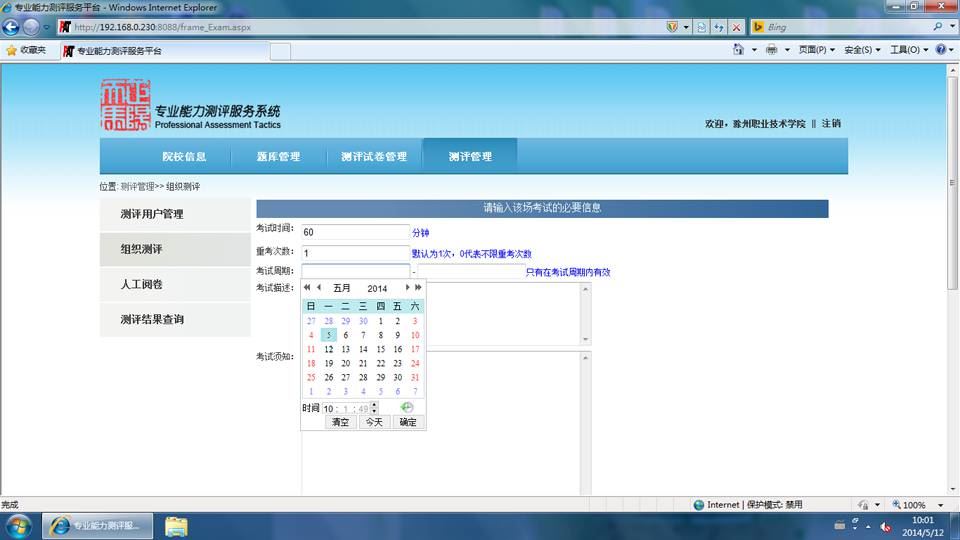Open the favorites star icon

(11, 50)
